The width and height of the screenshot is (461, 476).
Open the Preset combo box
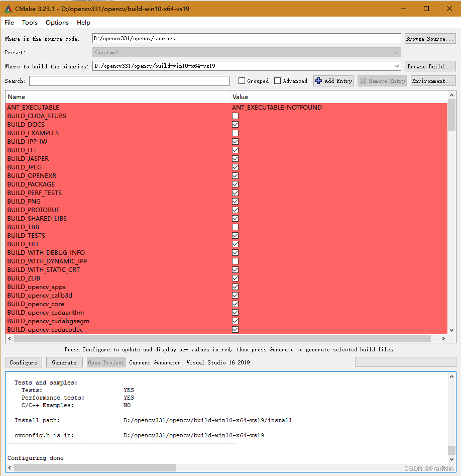point(397,52)
